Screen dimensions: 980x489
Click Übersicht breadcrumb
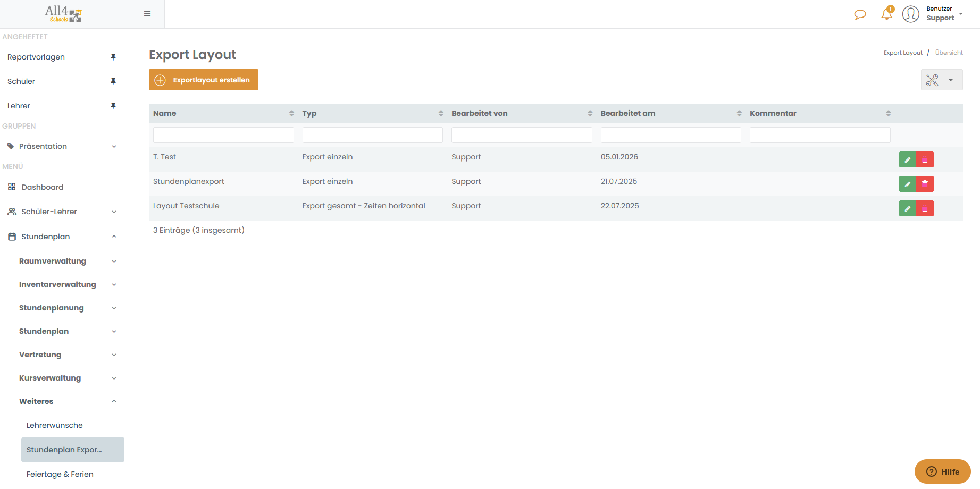tap(949, 53)
